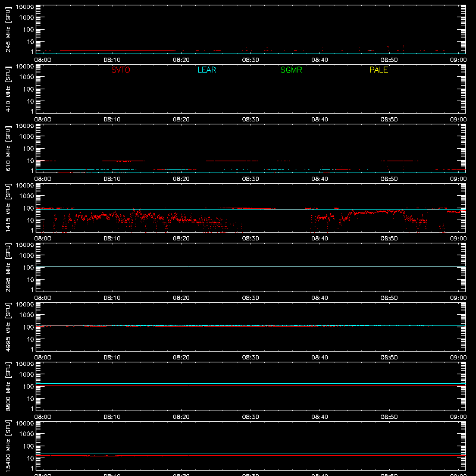Click 08:00 time label under 2695 MHz panel
The image size is (476, 476).
coord(43,298)
